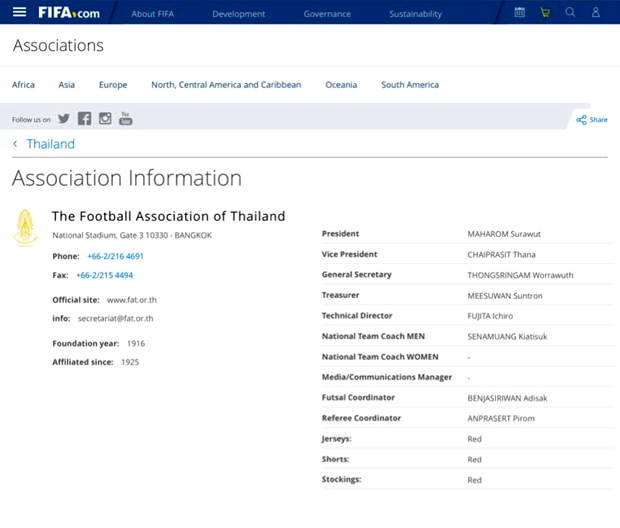The image size is (620, 528).
Task: Click the Share button
Action: click(592, 120)
